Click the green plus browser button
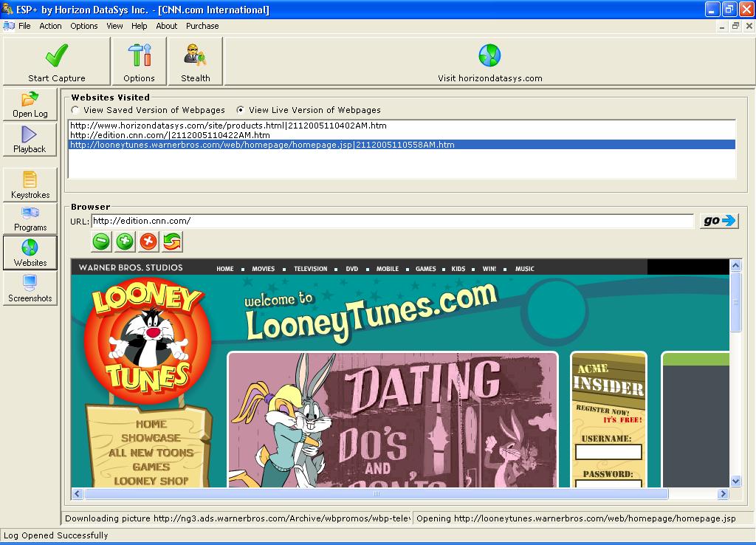This screenshot has width=756, height=545. pyautogui.click(x=125, y=241)
